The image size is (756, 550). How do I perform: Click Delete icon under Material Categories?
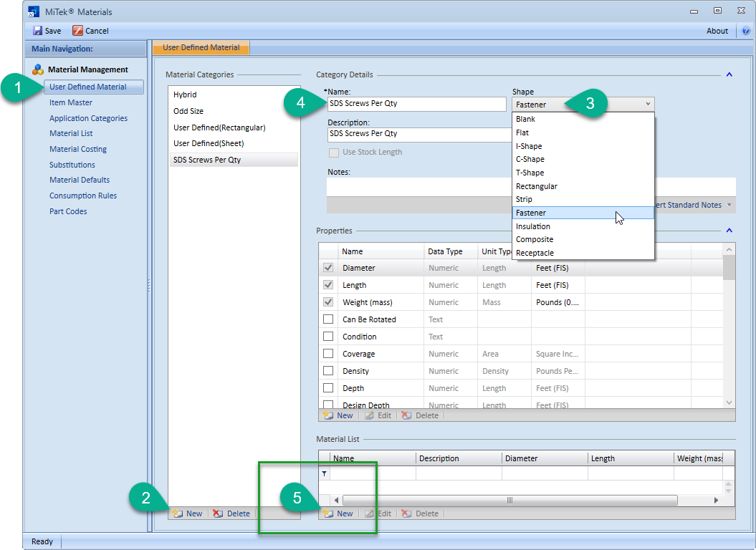[218, 513]
